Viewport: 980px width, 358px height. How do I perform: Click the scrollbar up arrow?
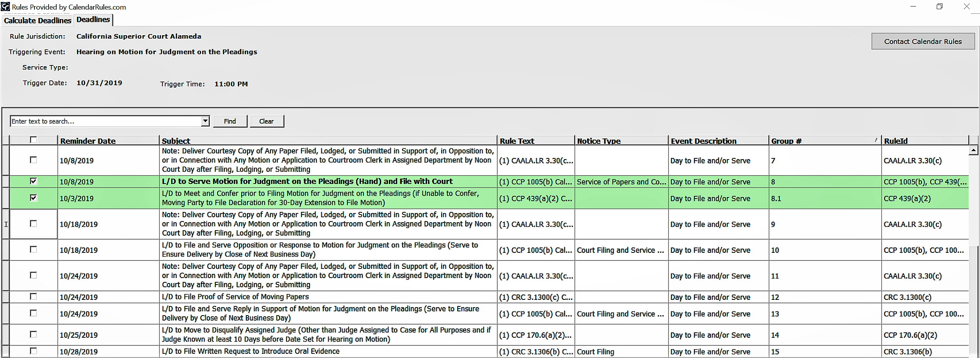pos(973,150)
